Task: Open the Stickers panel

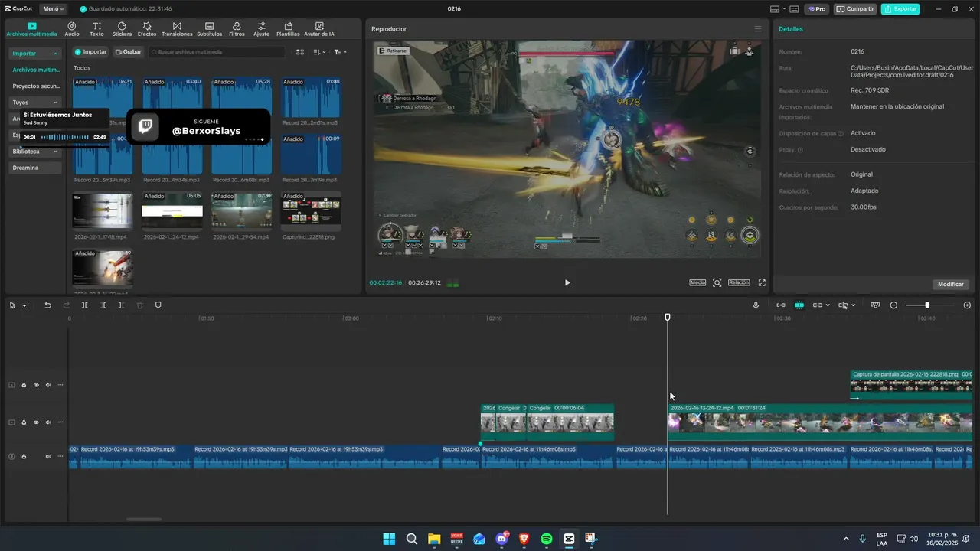Action: coord(122,29)
